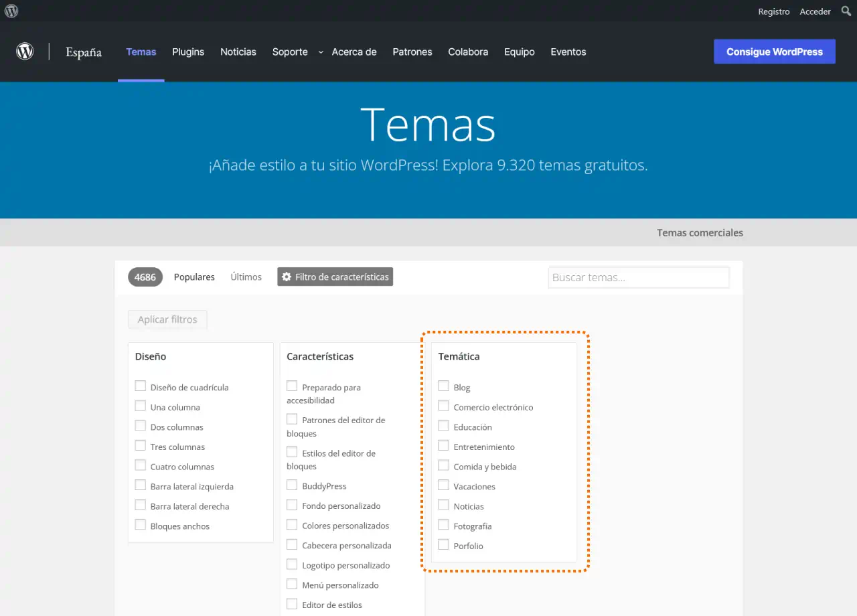The image size is (857, 616).
Task: Check the Fotografía checkbox
Action: pos(443,524)
